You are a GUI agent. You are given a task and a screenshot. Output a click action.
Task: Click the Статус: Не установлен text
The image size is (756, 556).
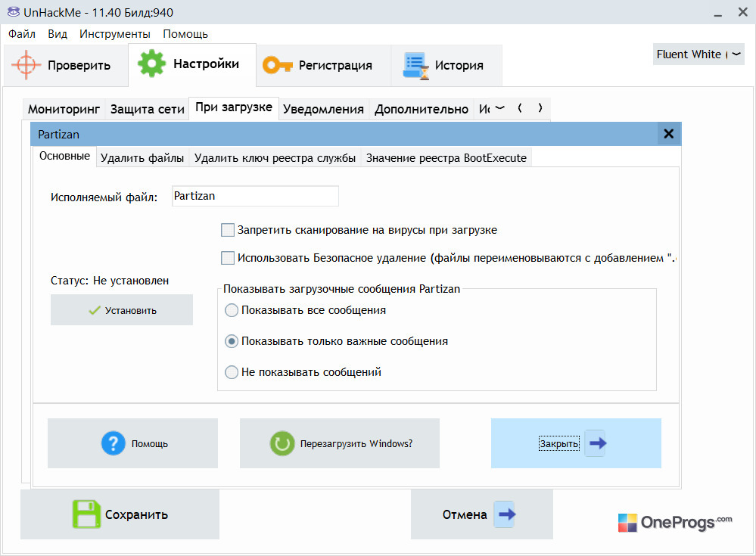110,281
